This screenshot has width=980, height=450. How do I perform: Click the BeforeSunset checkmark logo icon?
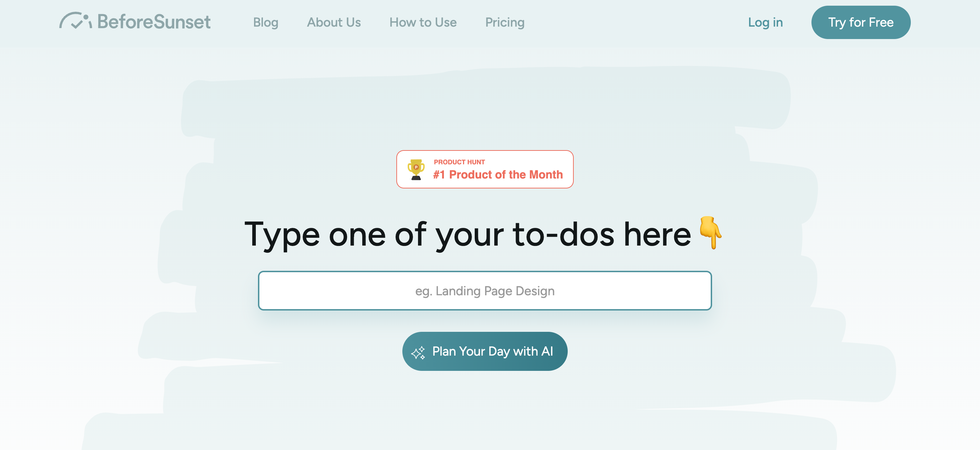pyautogui.click(x=75, y=21)
